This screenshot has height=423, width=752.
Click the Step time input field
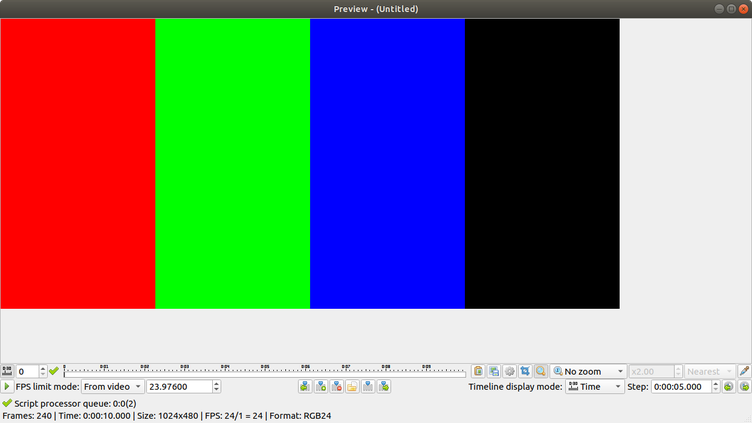pyautogui.click(x=680, y=387)
